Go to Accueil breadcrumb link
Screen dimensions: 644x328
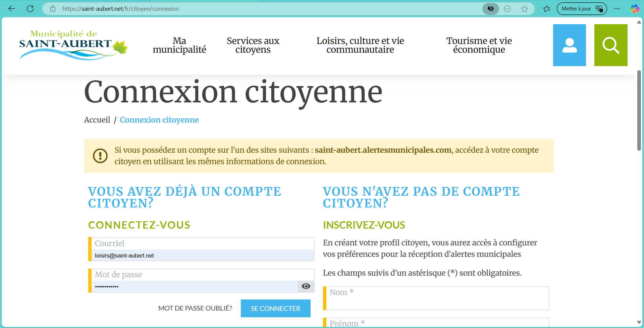97,120
